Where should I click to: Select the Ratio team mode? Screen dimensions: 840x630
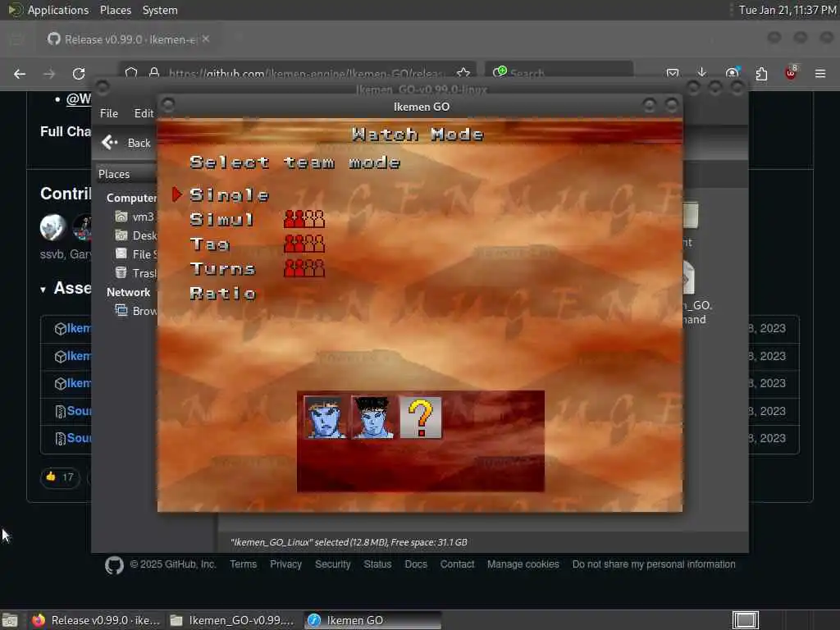(x=223, y=293)
